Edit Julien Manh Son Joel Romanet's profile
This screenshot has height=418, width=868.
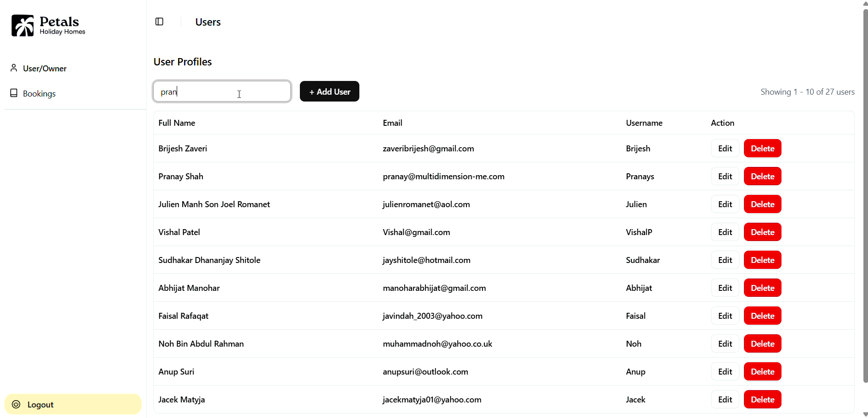(725, 204)
